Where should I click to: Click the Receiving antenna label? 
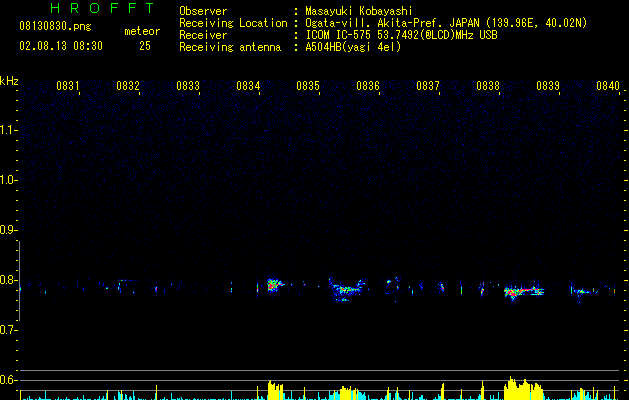(x=230, y=47)
